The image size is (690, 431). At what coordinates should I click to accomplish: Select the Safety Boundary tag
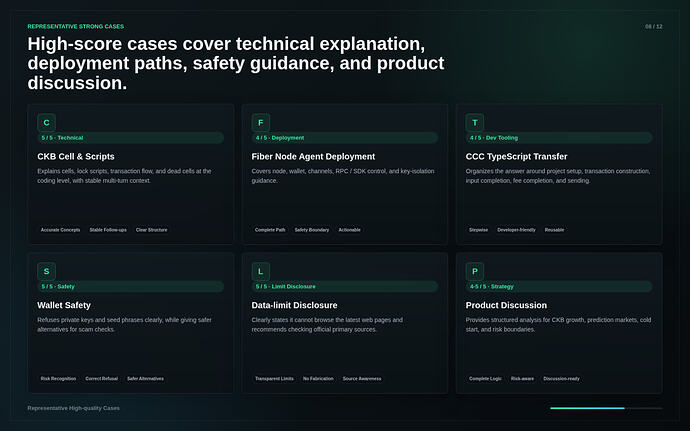[x=312, y=230]
